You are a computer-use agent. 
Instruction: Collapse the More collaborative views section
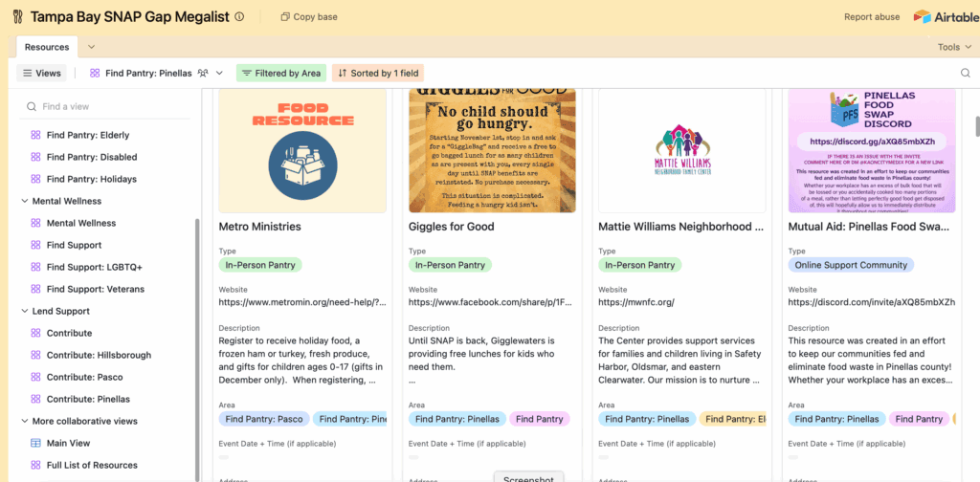point(25,421)
